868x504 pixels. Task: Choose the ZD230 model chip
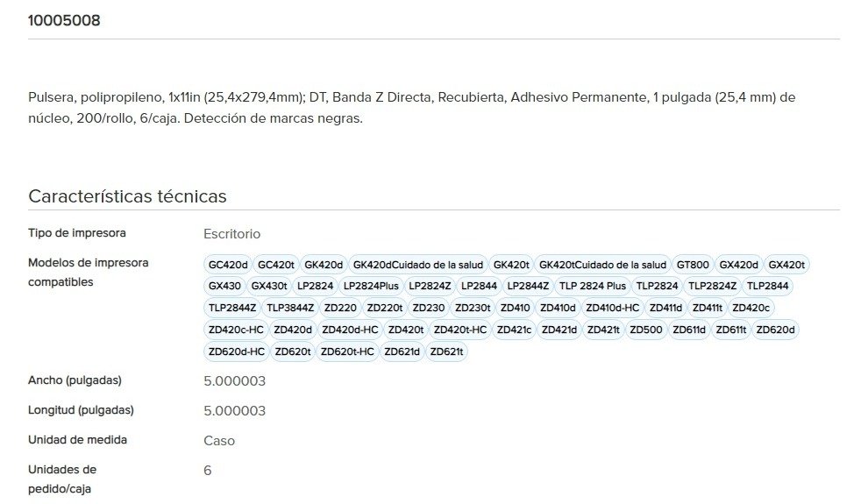pyautogui.click(x=429, y=308)
